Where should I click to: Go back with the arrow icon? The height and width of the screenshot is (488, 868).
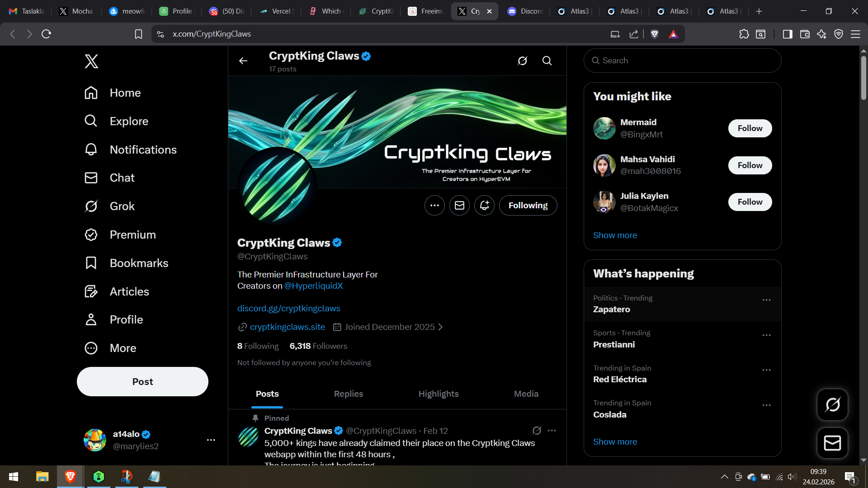(243, 61)
